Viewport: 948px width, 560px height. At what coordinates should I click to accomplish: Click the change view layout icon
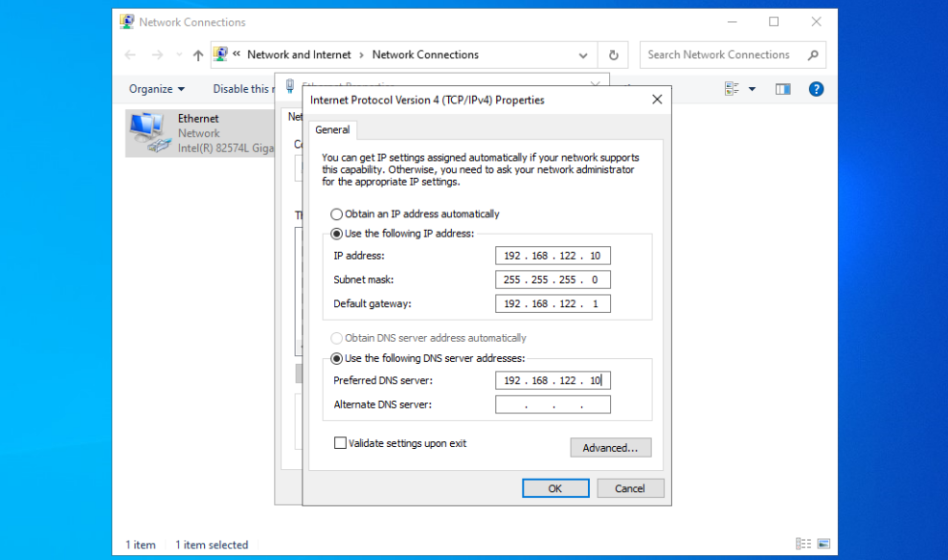[x=733, y=89]
